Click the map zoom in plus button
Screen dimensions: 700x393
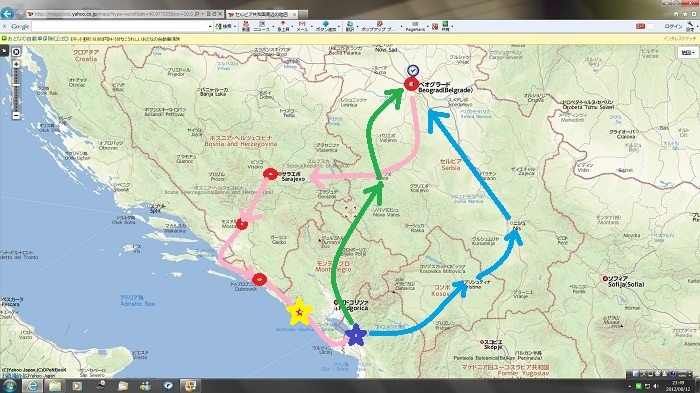point(16,64)
